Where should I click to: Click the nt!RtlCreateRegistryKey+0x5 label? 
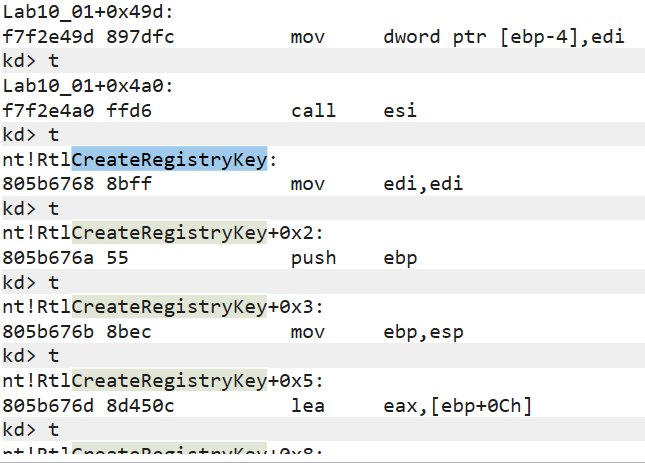[x=147, y=380]
